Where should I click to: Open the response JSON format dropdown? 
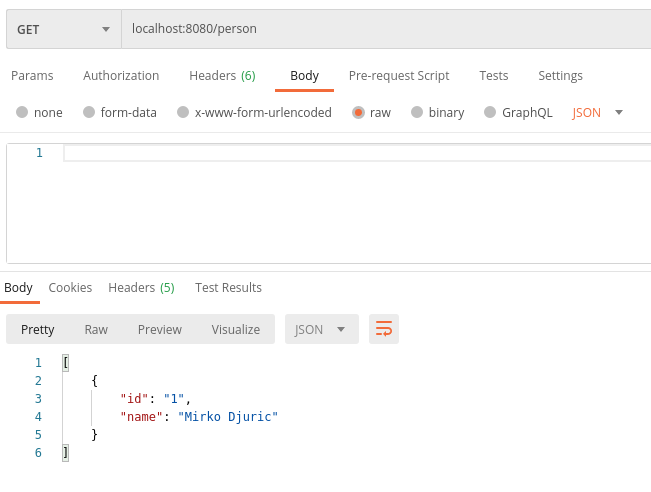(321, 329)
